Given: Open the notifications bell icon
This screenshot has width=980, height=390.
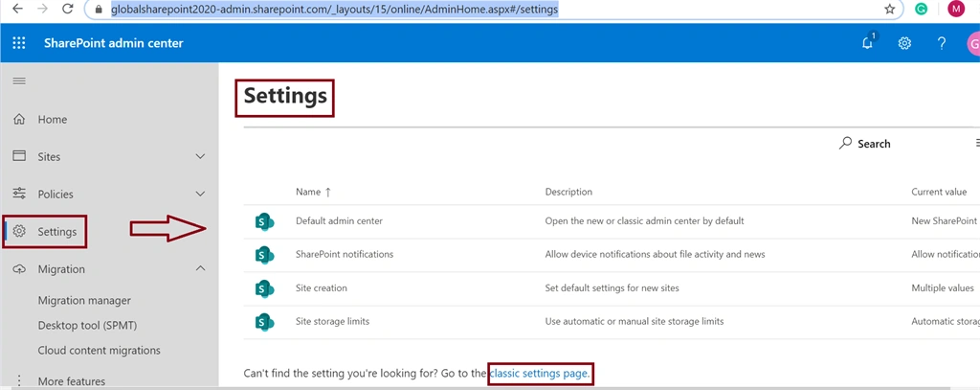Looking at the screenshot, I should (x=867, y=42).
